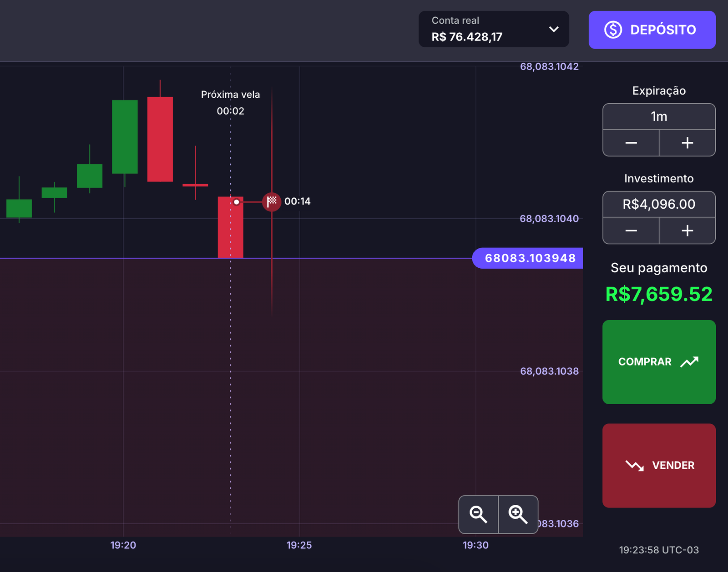Click the dollar coin icon on Depósito
Screen dimensions: 728x572
point(613,30)
